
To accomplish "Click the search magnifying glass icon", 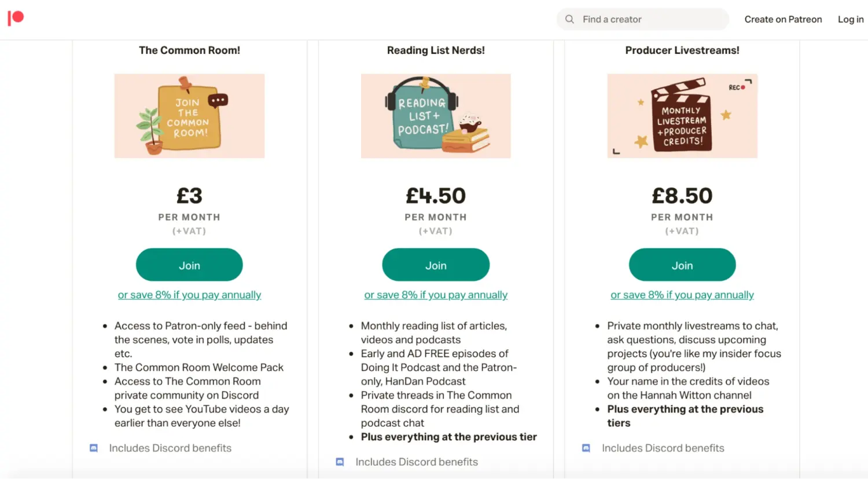I will tap(569, 19).
